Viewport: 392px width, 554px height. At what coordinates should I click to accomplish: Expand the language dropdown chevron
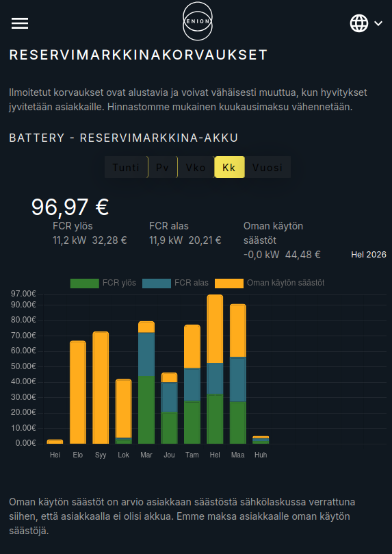(378, 23)
